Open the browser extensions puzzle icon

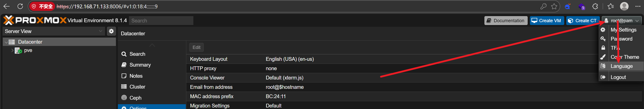[x=595, y=6]
